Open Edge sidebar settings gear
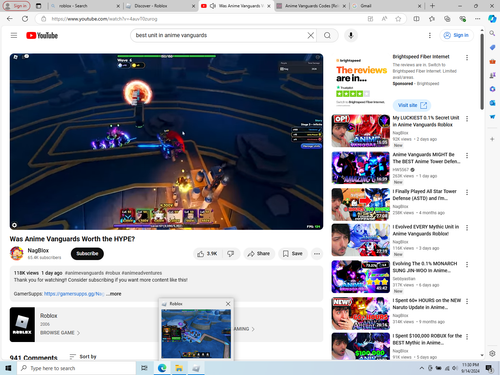The height and width of the screenshot is (375, 500). coord(492,353)
